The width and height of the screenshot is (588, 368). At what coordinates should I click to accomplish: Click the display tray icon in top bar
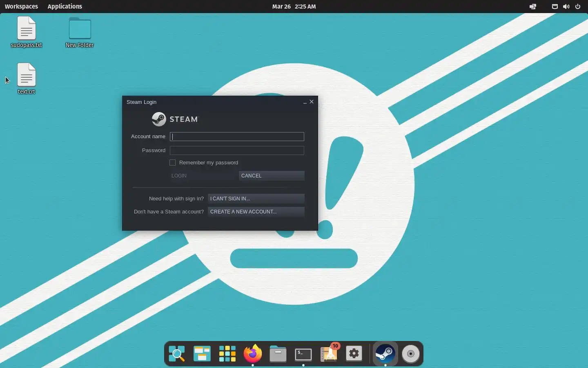[533, 7]
